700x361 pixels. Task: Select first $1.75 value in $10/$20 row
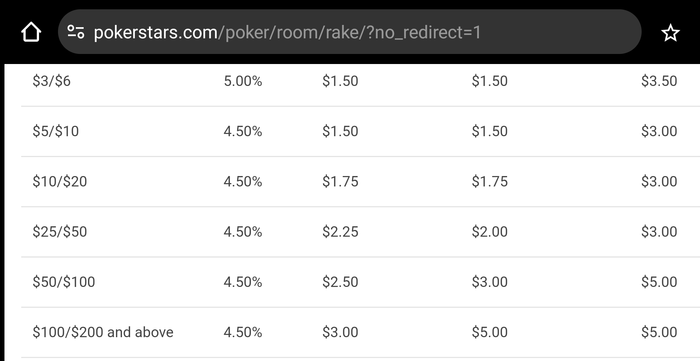coord(340,182)
